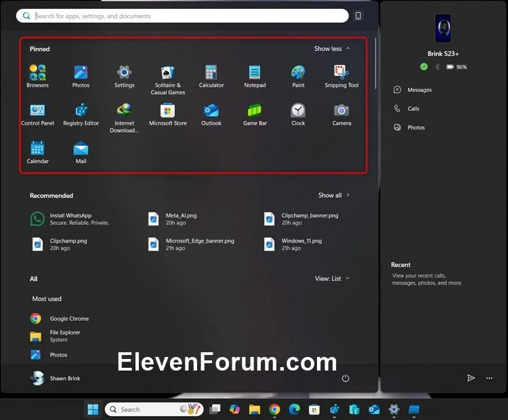Screen dimensions: 508x420
Task: Click the Power button
Action: 345,378
